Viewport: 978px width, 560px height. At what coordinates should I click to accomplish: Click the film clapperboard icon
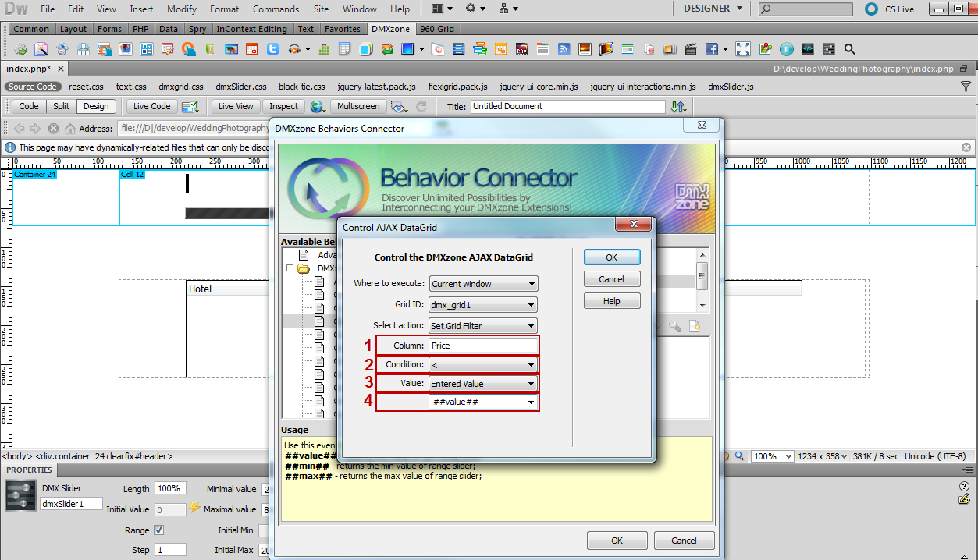click(690, 49)
